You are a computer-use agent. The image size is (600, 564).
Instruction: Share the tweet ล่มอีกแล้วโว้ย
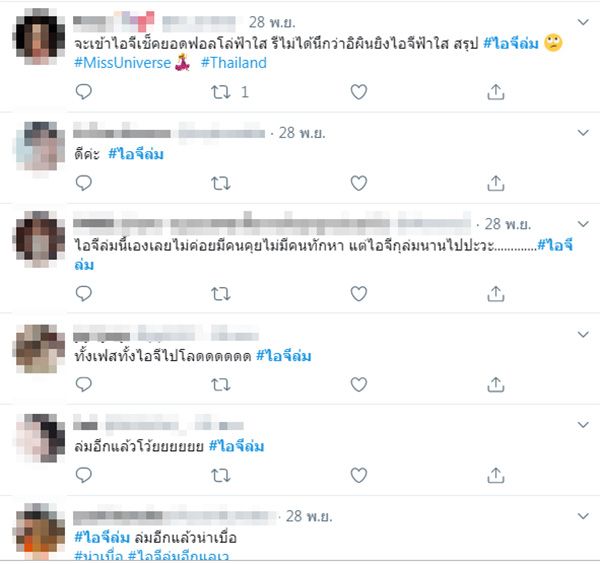[496, 475]
